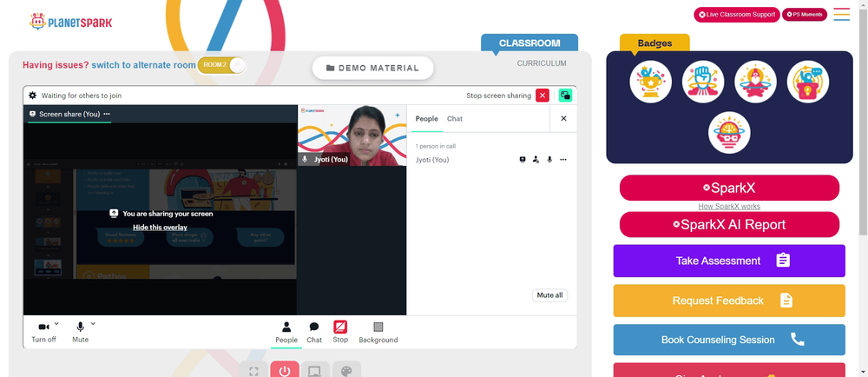
Task: Click the palette icon below the call
Action: 346,370
